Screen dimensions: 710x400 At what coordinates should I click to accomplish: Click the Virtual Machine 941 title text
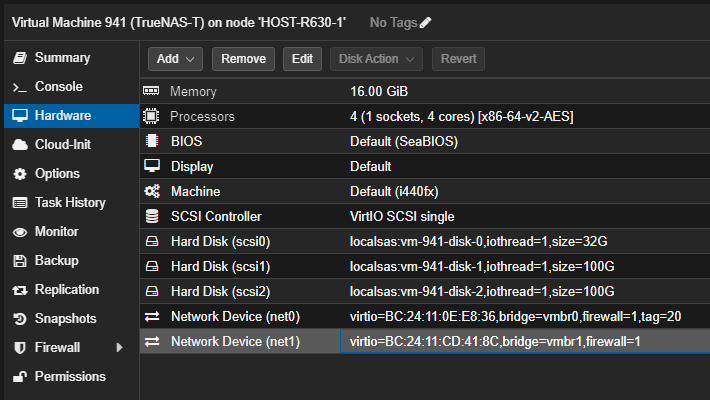179,22
